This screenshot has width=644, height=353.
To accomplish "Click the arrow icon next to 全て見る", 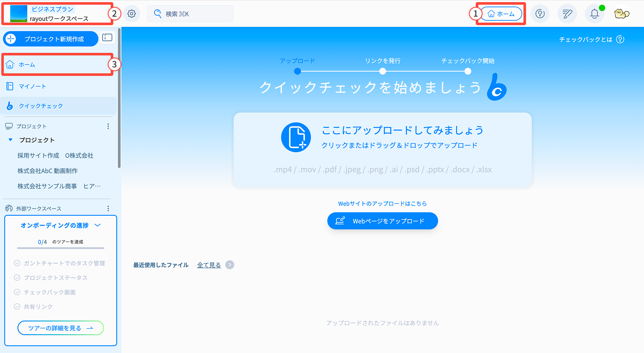I will (230, 265).
